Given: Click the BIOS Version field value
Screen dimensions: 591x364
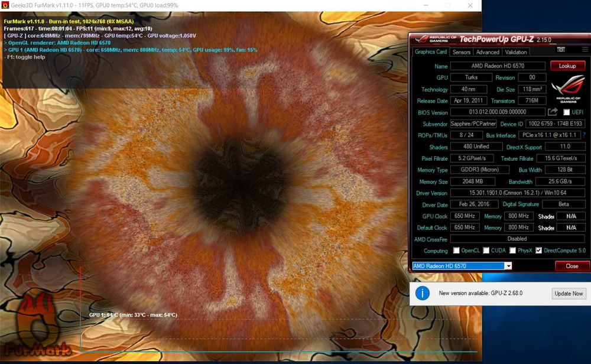Looking at the screenshot, I should click(498, 112).
